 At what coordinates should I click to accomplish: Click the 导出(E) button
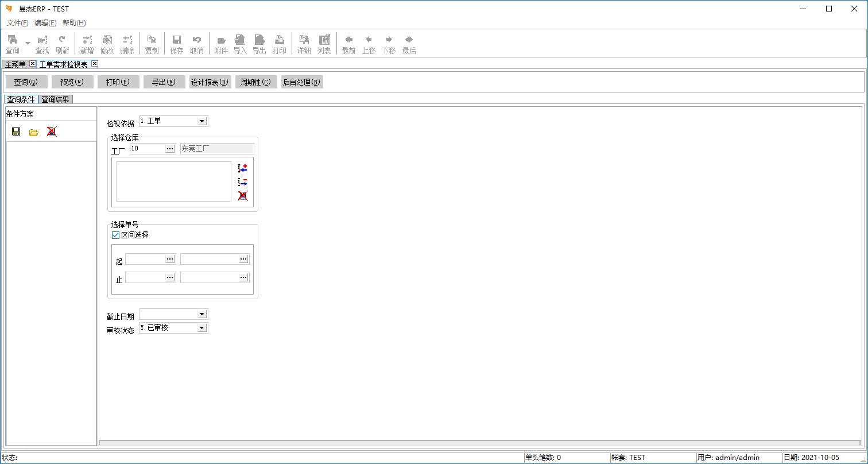[x=164, y=82]
